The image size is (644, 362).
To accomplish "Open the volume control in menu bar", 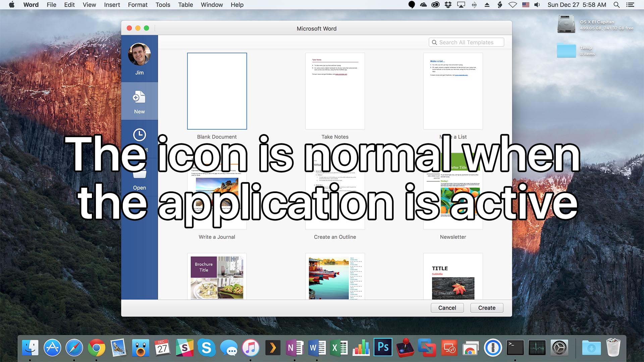I will [x=537, y=5].
